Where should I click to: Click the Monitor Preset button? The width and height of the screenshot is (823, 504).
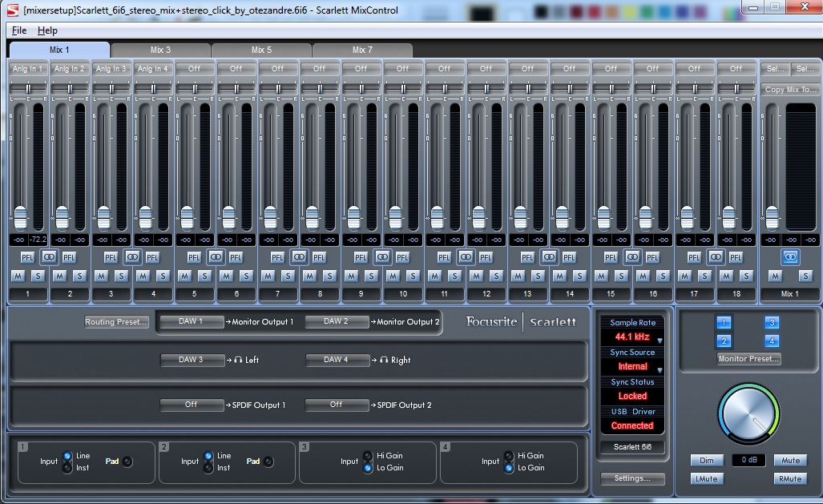[x=749, y=359]
